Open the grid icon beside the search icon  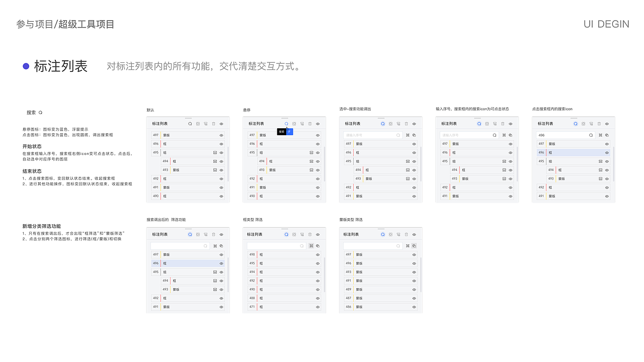[x=197, y=124]
